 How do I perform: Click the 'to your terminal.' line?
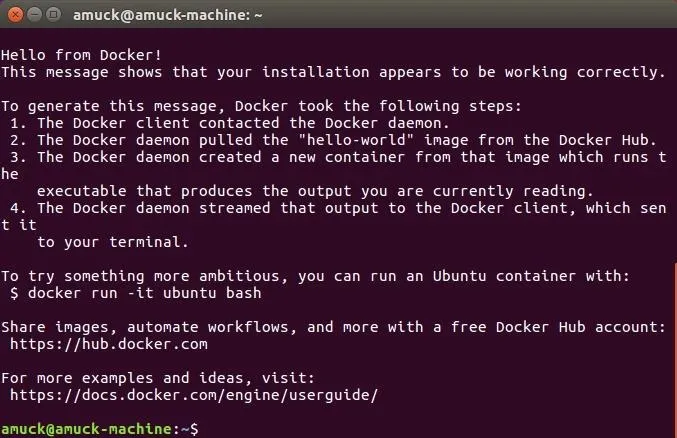(113, 242)
